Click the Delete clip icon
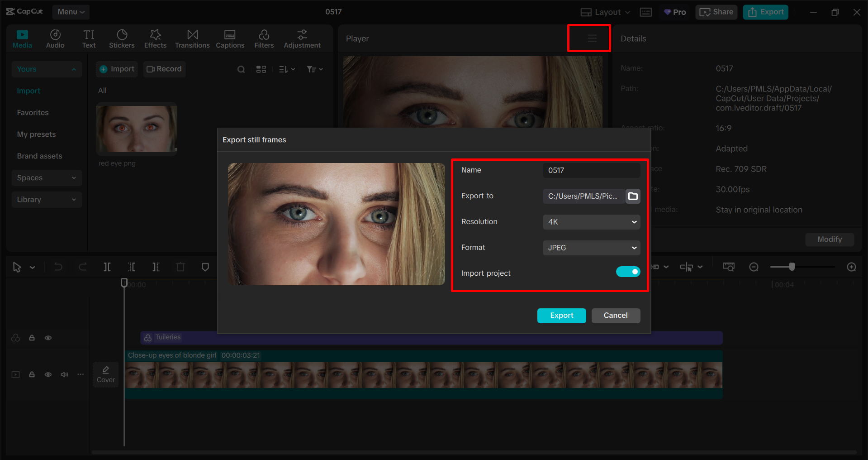The image size is (868, 460). (180, 267)
